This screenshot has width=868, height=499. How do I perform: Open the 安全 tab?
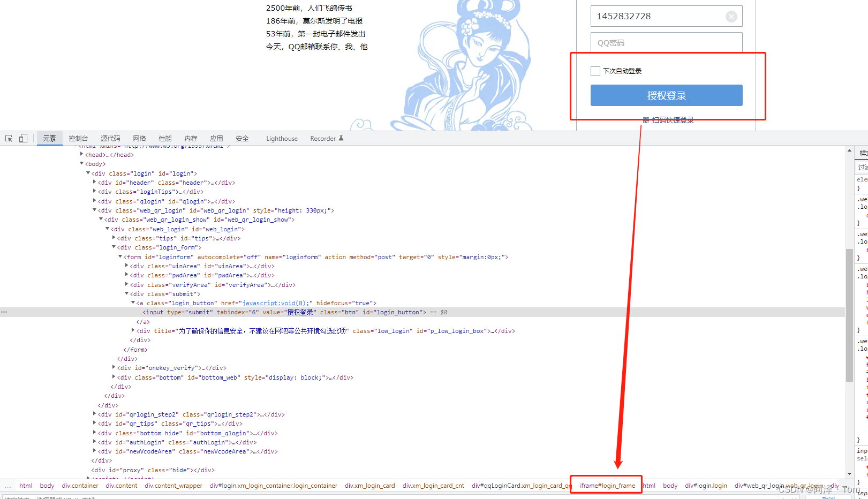[x=242, y=139]
